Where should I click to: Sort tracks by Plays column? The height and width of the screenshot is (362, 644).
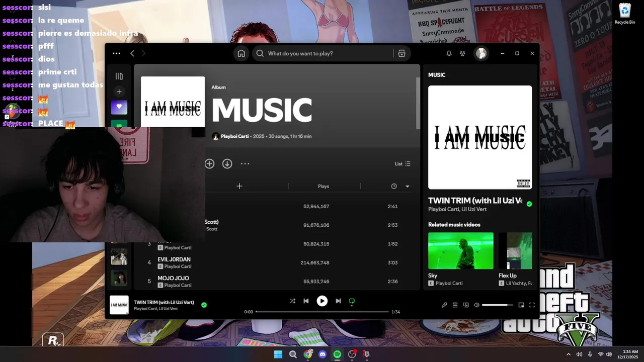[x=324, y=186]
